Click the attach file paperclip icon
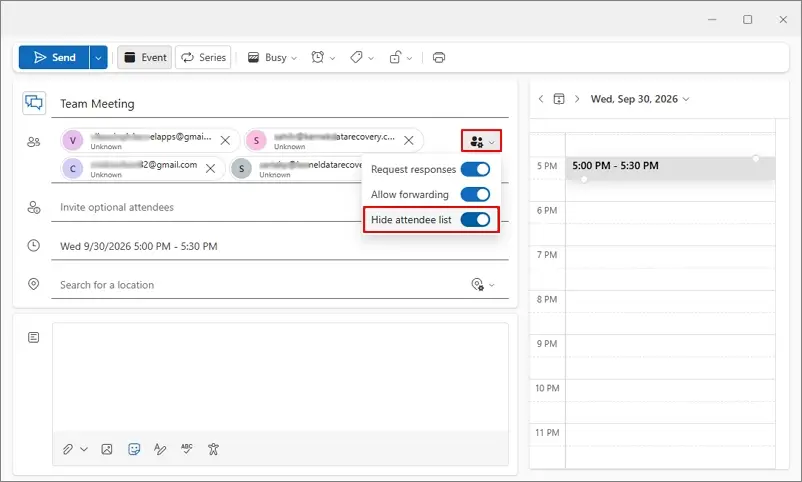The image size is (802, 482). 68,449
